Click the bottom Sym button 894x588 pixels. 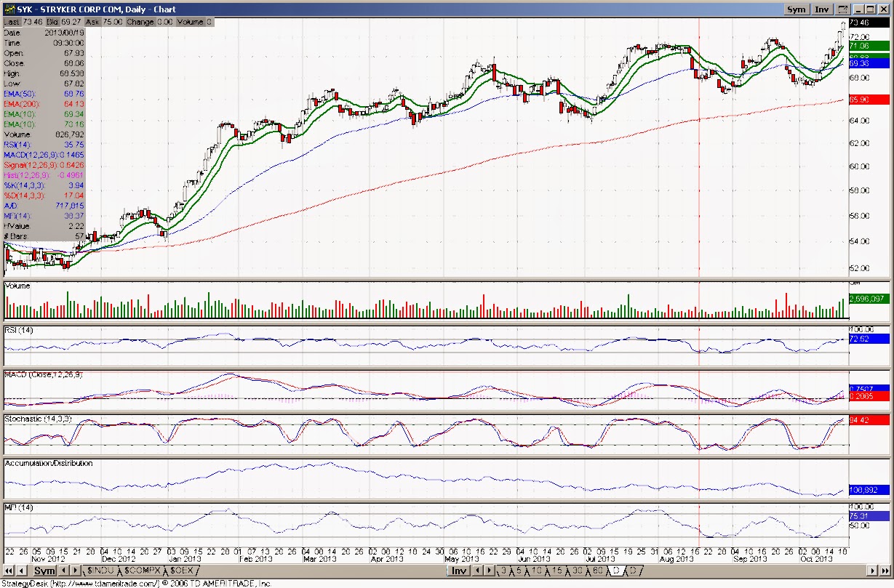[x=45, y=571]
